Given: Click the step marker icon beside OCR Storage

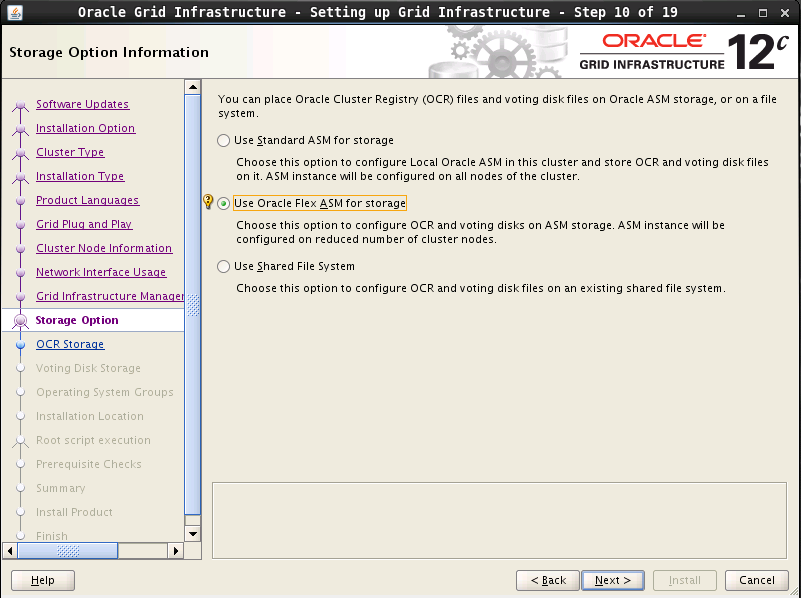Looking at the screenshot, I should tap(20, 345).
